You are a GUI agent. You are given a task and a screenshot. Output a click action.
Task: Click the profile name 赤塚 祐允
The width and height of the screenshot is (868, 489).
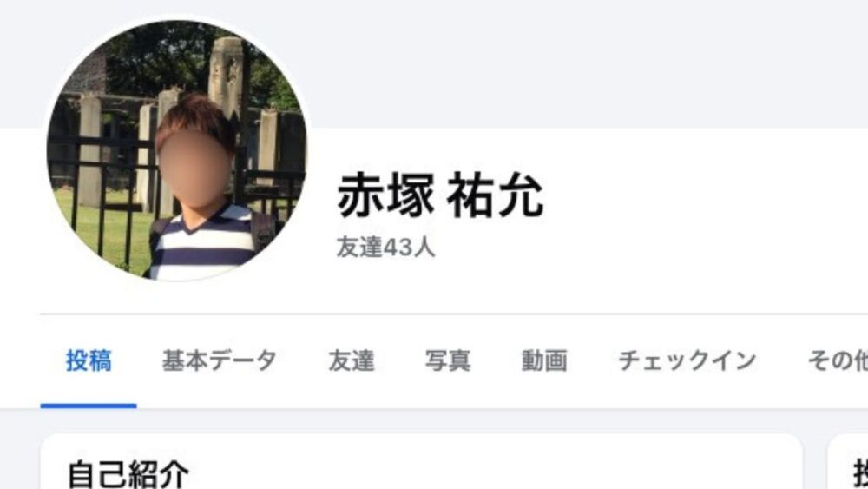coord(440,195)
